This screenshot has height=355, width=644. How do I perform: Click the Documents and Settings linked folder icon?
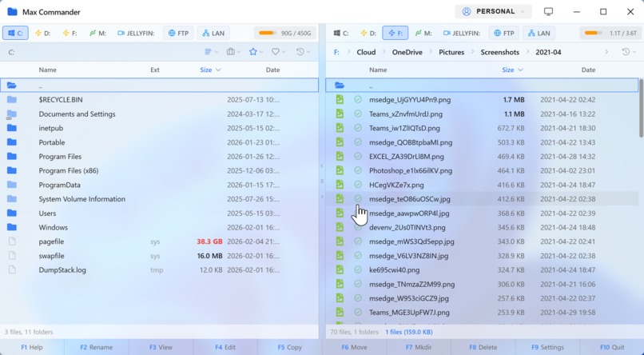(11, 114)
